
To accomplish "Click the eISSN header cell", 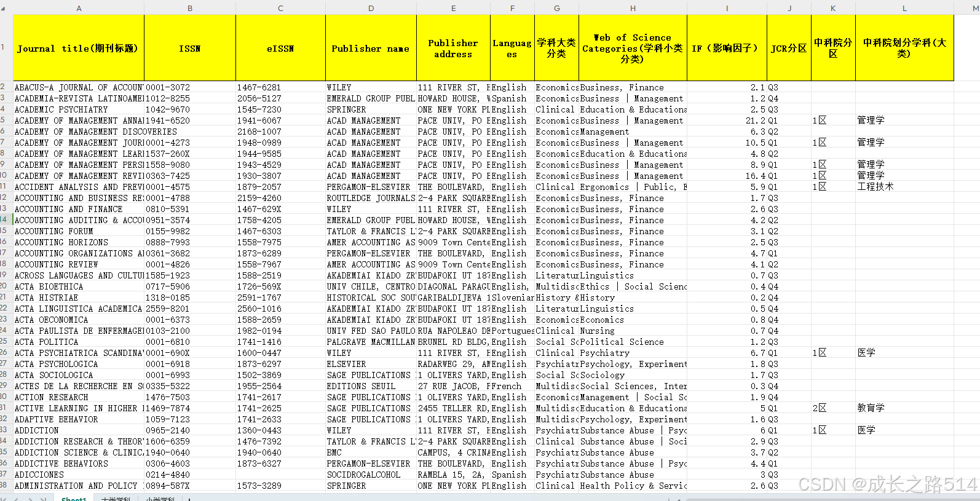I will click(280, 48).
